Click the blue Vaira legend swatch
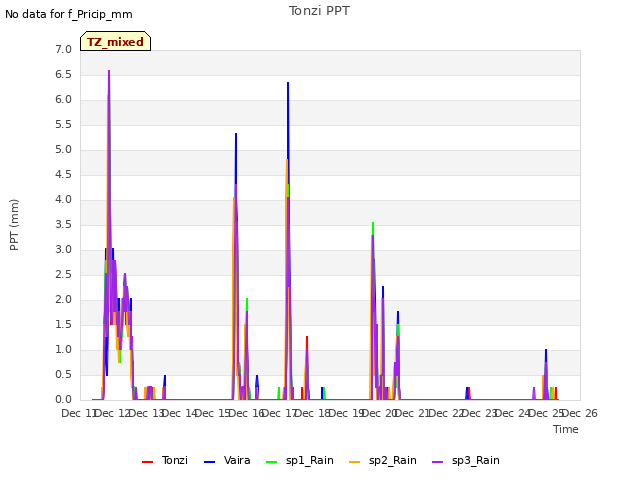Screen dimensions: 640x480 pos(209,462)
